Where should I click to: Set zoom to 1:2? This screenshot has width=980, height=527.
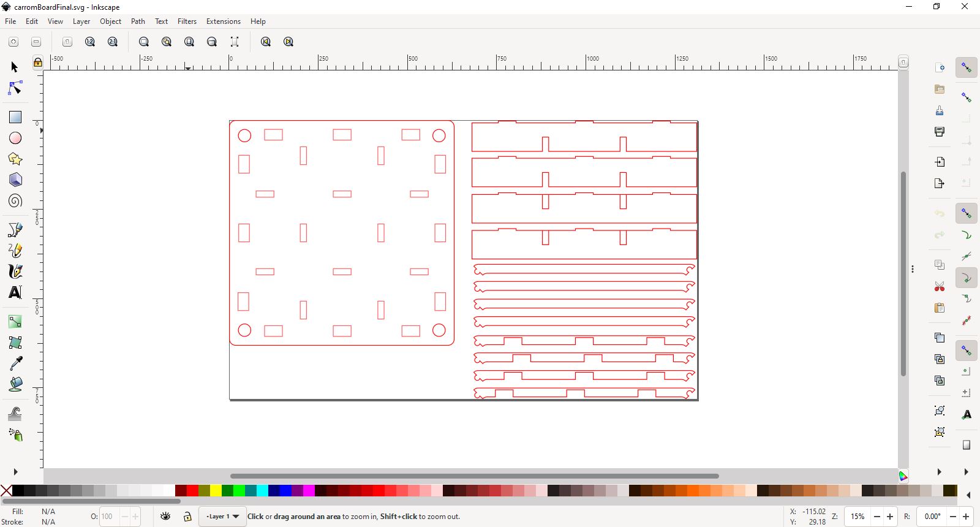click(x=90, y=42)
